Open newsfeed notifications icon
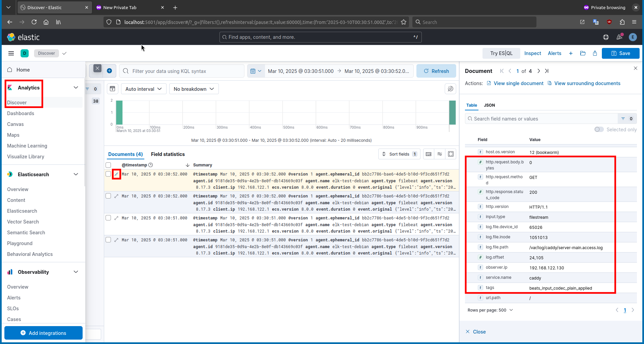644x344 pixels. click(619, 37)
